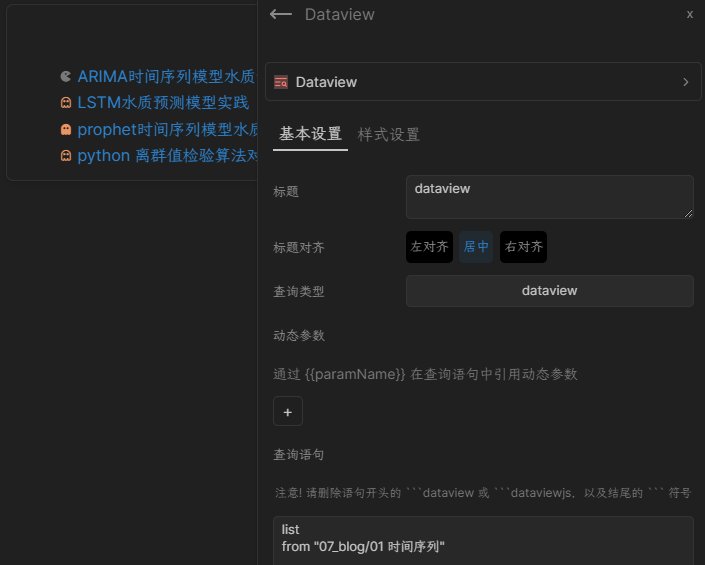The height and width of the screenshot is (565, 705).
Task: Switch to the 样式设置 tab
Action: pos(388,134)
